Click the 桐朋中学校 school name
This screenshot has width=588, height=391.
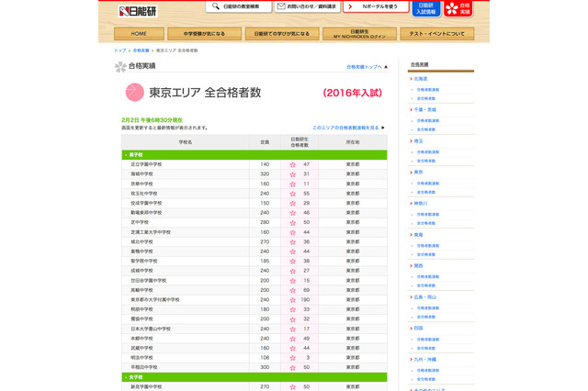[141, 309]
